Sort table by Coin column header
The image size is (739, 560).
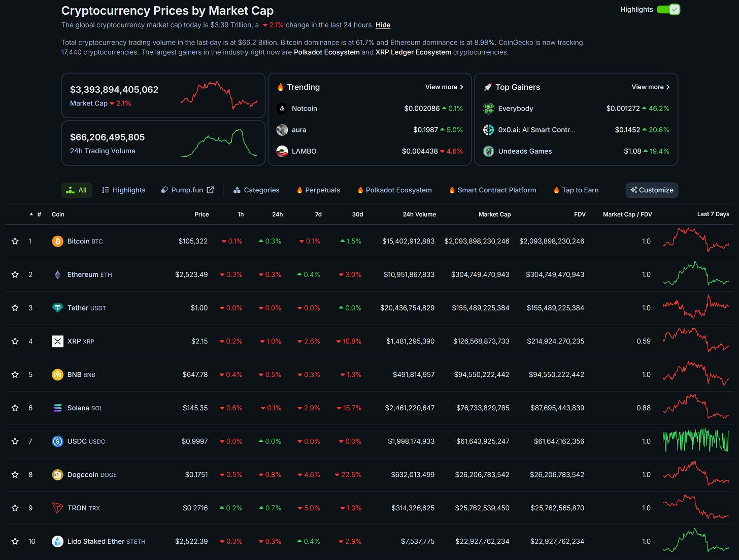click(58, 215)
